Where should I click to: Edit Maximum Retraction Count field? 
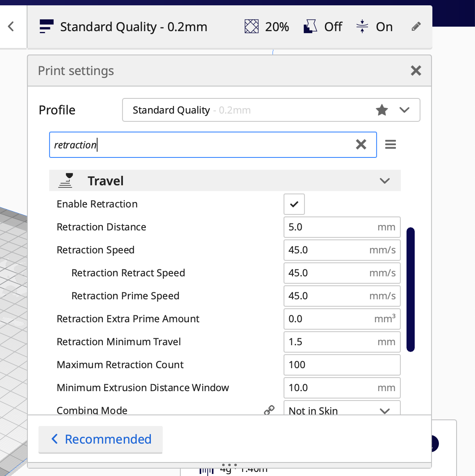point(342,364)
